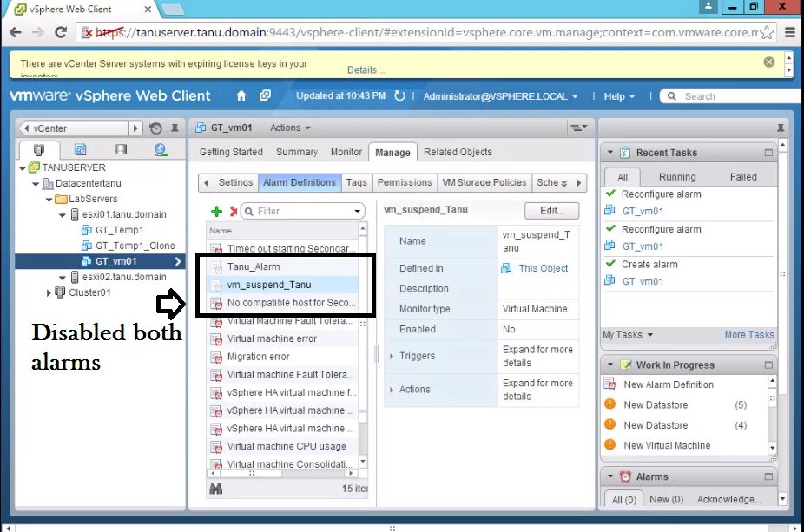The height and width of the screenshot is (532, 804).
Task: Click the red X delete alarm icon
Action: [x=234, y=211]
